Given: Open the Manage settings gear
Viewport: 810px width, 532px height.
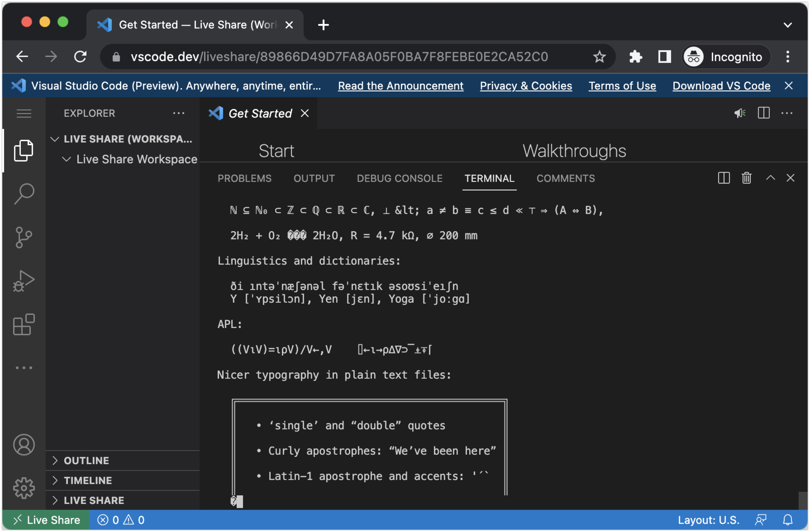Looking at the screenshot, I should 24,488.
